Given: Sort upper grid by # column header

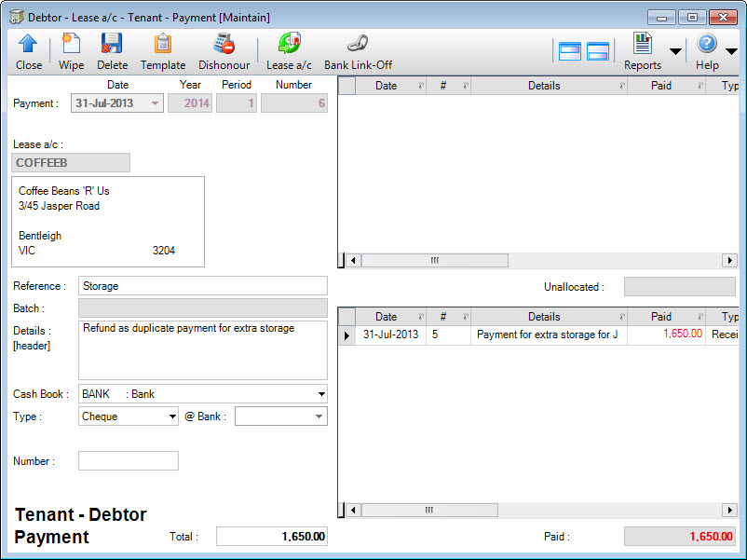Looking at the screenshot, I should click(x=448, y=86).
